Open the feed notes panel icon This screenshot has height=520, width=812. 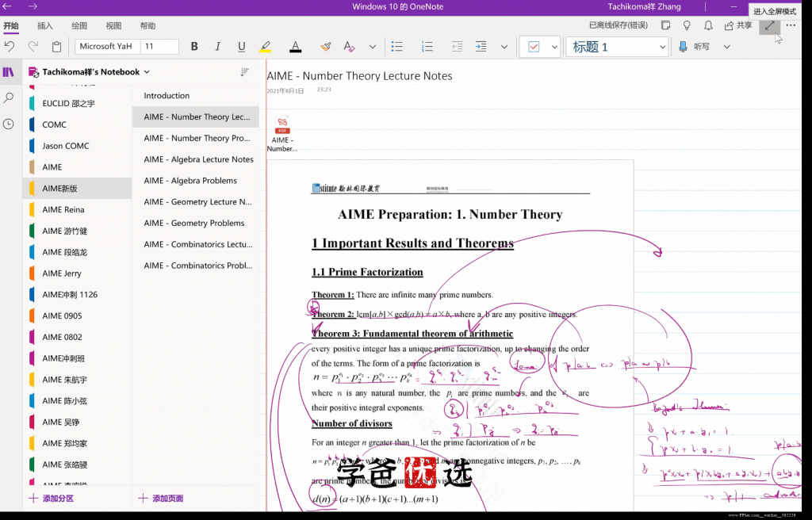coord(666,25)
